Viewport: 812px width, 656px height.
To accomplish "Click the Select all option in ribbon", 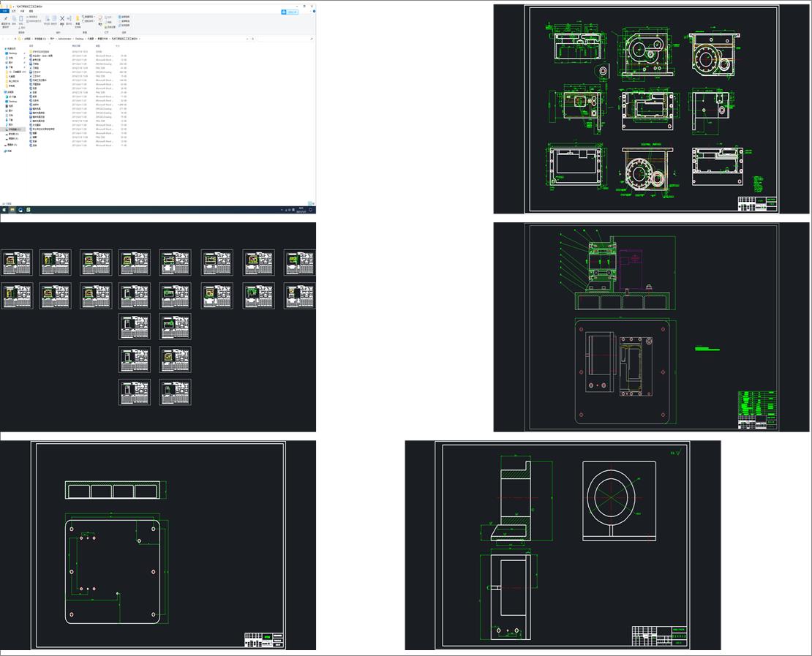I will point(124,17).
